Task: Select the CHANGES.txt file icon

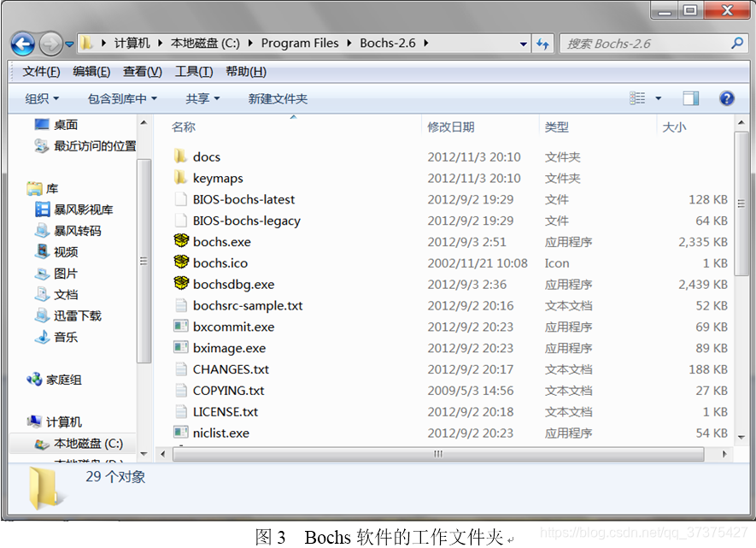Action: pyautogui.click(x=181, y=369)
